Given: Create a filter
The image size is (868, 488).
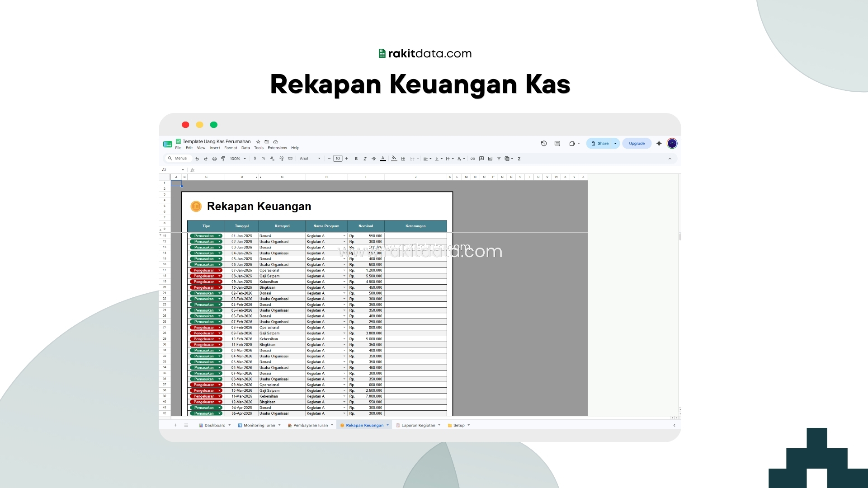Looking at the screenshot, I should (499, 159).
